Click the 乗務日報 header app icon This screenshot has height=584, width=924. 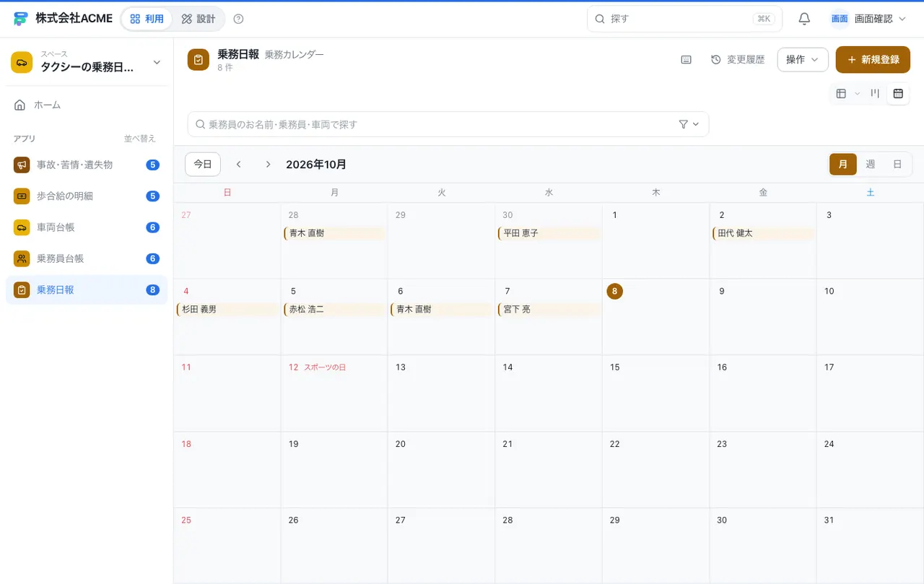(x=199, y=60)
